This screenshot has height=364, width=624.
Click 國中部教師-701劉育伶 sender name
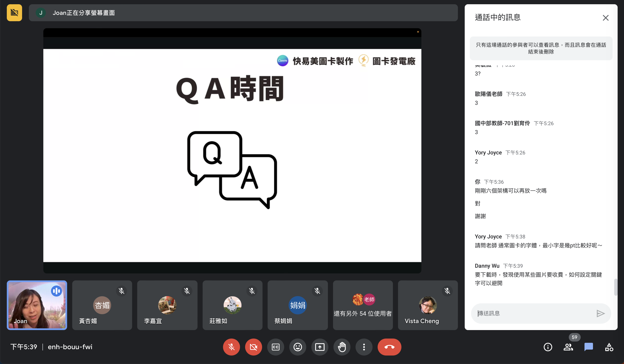coord(503,123)
